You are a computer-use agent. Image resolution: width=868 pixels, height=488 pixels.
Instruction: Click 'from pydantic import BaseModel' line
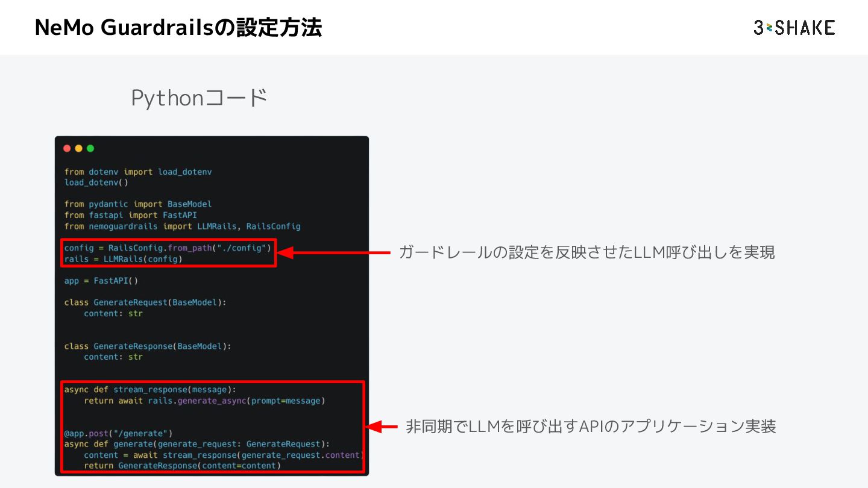[x=138, y=204]
